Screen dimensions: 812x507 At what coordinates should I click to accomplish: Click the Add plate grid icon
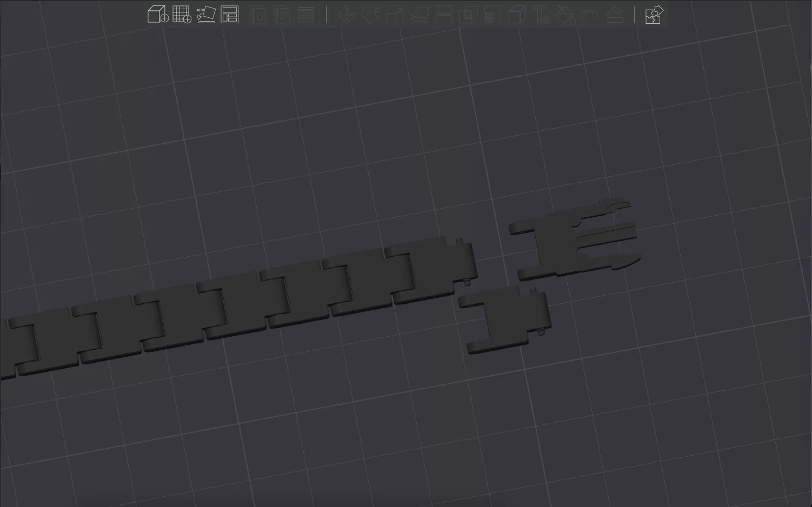pos(182,15)
